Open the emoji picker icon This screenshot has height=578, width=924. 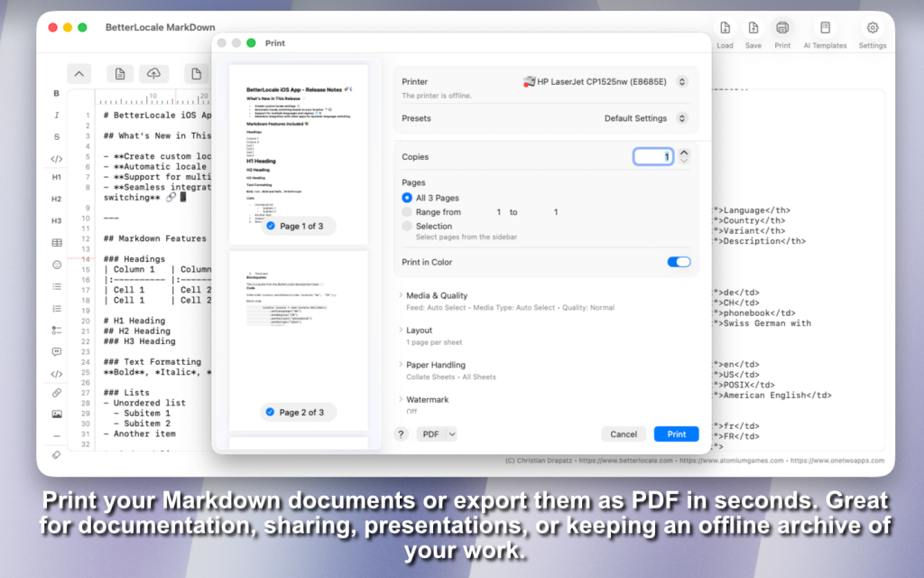coord(56,265)
